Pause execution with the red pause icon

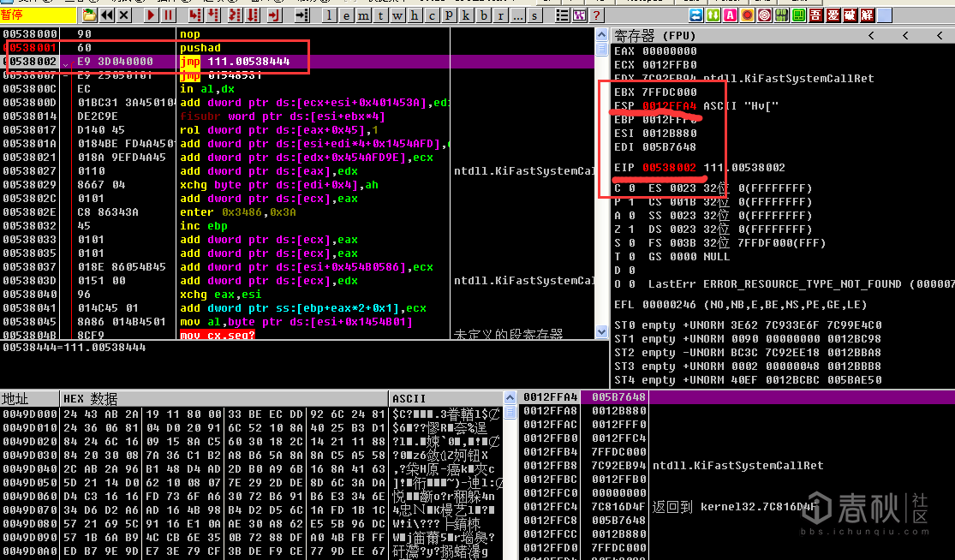[x=168, y=15]
